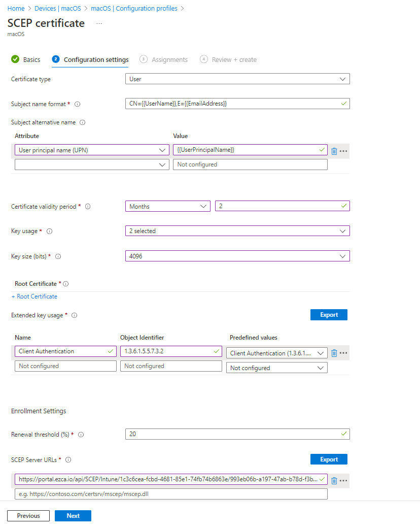Image resolution: width=420 pixels, height=529 pixels.
Task: Delete the User principal name SAN row
Action: coord(334,151)
